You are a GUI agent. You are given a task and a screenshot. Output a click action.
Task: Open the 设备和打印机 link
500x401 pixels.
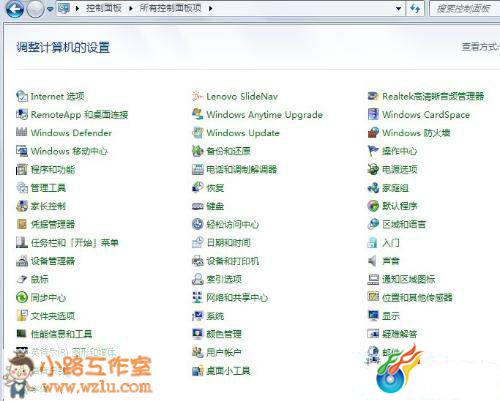[233, 261]
